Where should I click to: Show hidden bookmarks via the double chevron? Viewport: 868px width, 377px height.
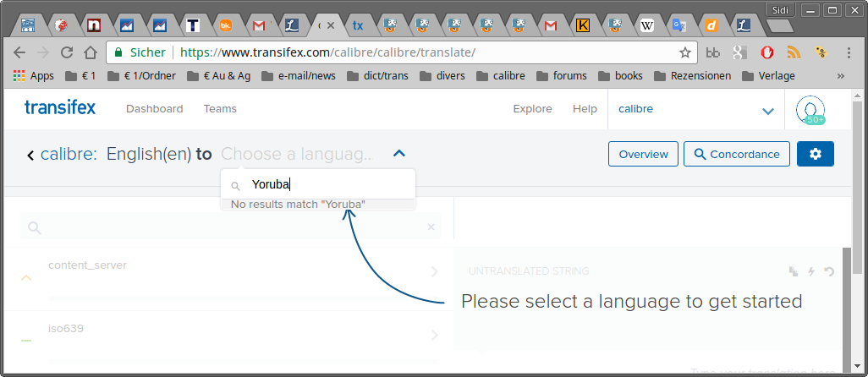pyautogui.click(x=841, y=76)
